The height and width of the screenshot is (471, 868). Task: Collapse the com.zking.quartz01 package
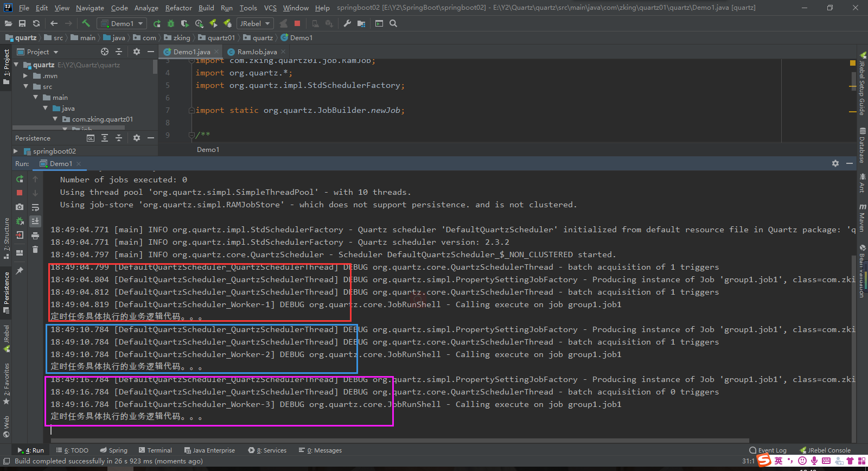point(55,119)
